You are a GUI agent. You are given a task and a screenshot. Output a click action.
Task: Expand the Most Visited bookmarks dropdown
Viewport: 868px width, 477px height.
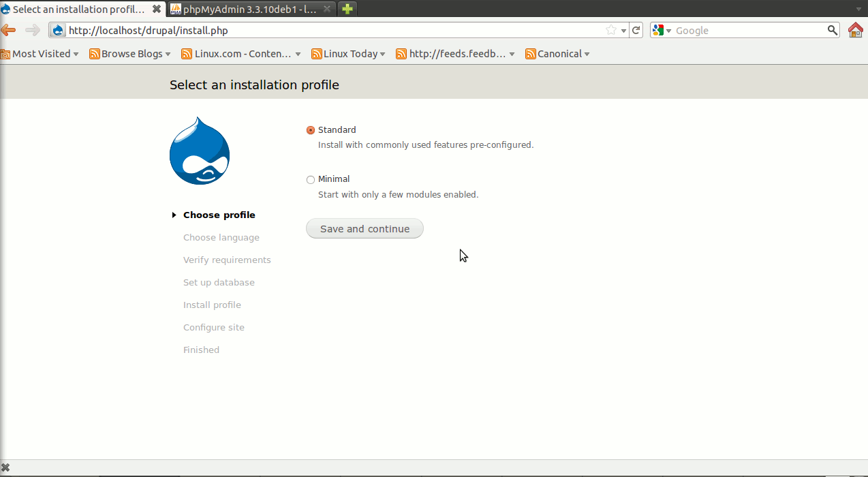[x=41, y=54]
